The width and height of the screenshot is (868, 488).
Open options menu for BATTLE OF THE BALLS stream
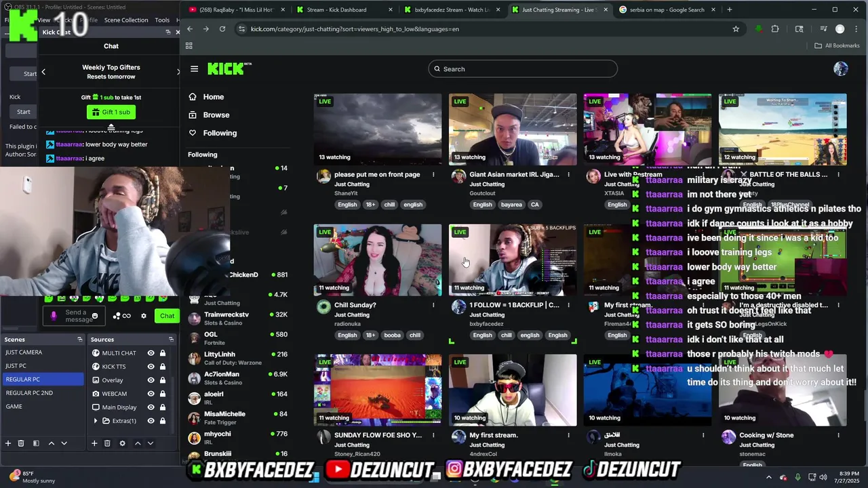(838, 175)
